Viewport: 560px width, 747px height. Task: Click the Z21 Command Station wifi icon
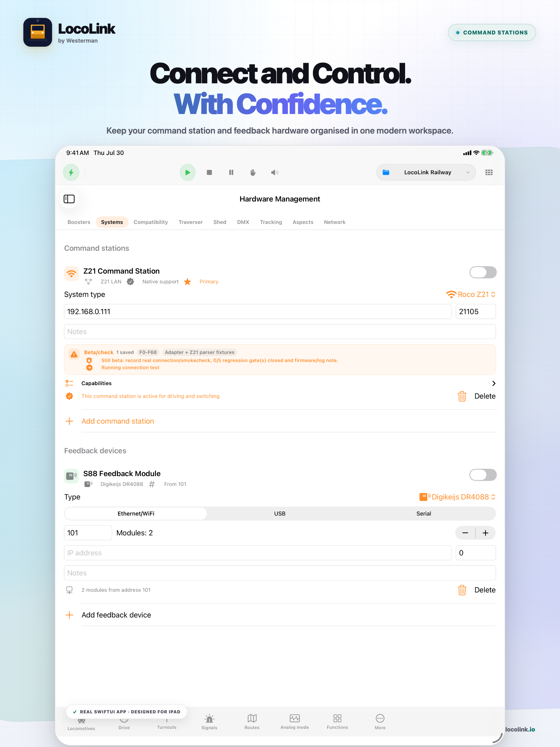[x=72, y=274]
